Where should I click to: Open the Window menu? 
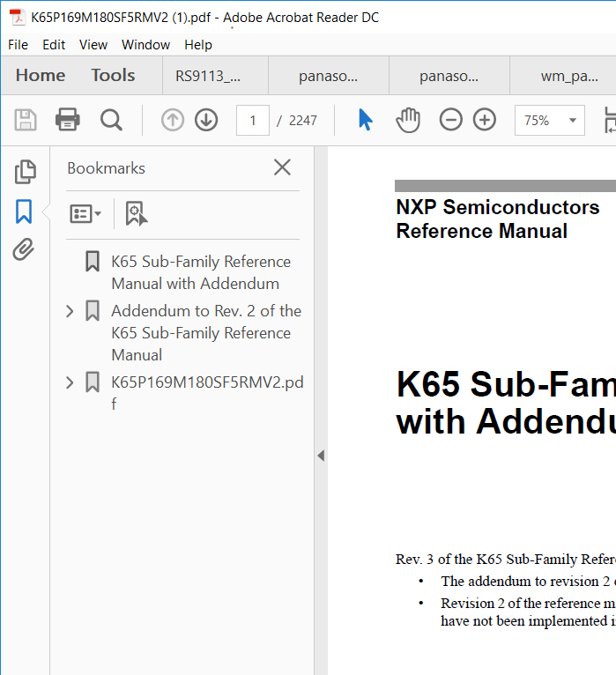point(146,45)
